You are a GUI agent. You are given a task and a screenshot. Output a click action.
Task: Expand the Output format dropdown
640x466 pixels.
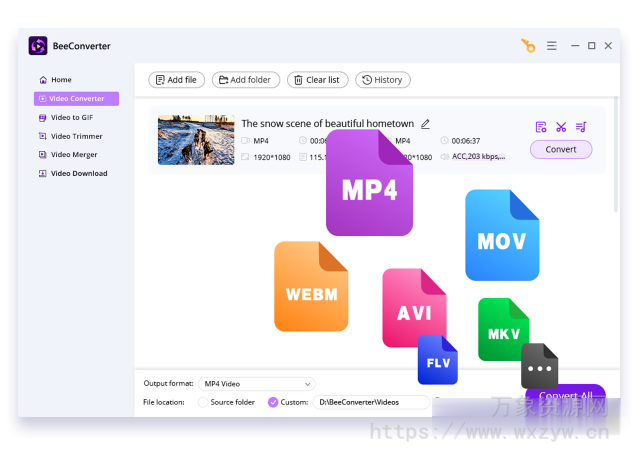point(257,384)
